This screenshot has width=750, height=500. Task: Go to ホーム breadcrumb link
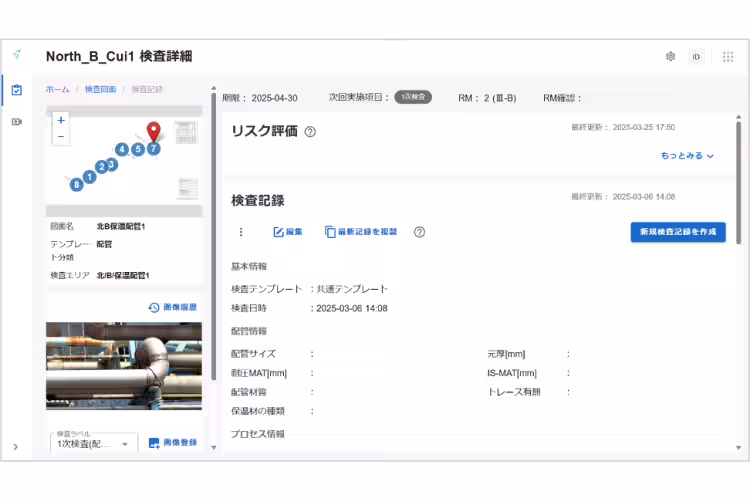click(57, 90)
